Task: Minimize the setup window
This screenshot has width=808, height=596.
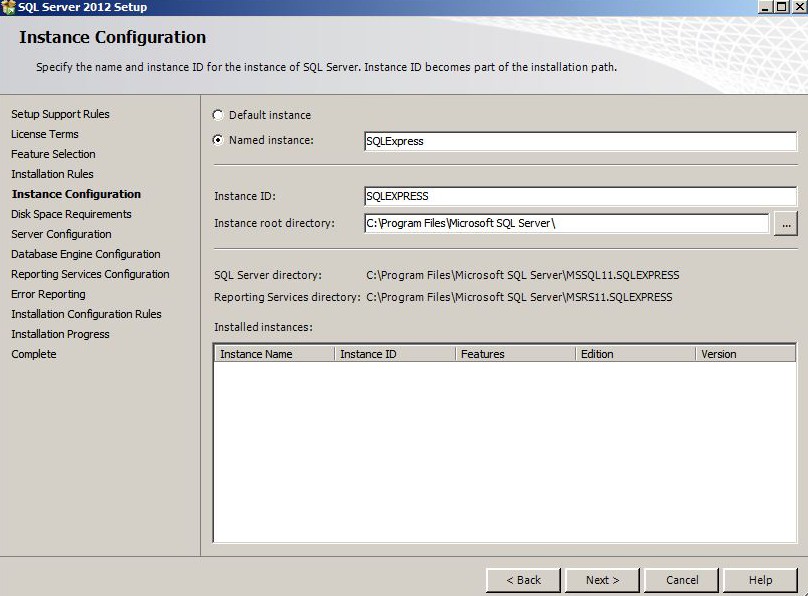Action: click(765, 7)
